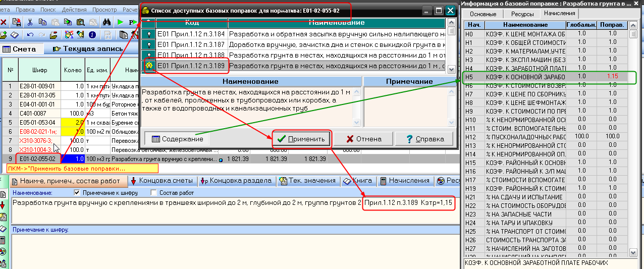Click the Copy icon next to scissors

(x=42, y=22)
